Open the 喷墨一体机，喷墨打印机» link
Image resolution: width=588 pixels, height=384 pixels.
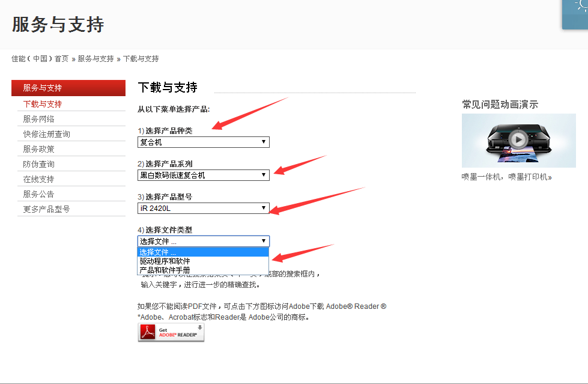pos(507,177)
